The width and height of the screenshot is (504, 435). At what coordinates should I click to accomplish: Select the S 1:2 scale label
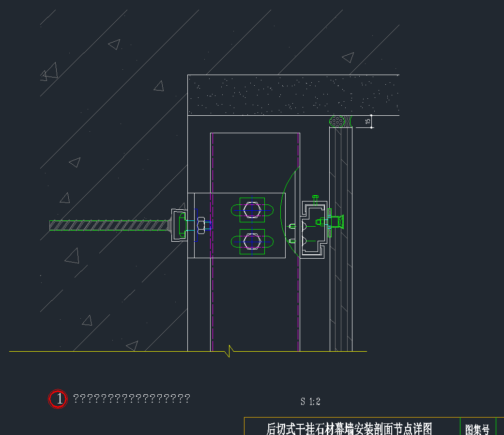tap(310, 402)
